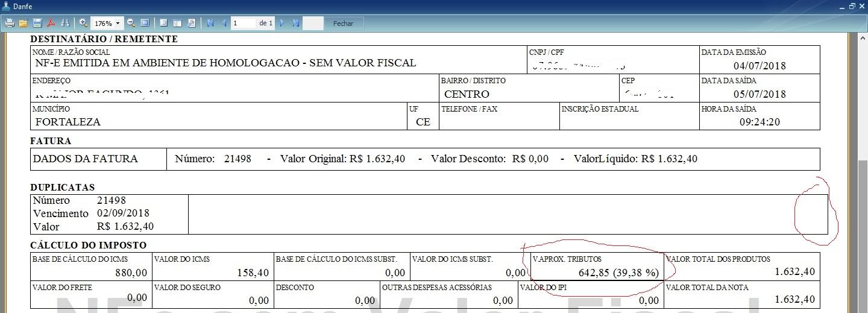Export the Danfe to PDF
Image resolution: width=868 pixels, height=313 pixels.
click(x=52, y=23)
